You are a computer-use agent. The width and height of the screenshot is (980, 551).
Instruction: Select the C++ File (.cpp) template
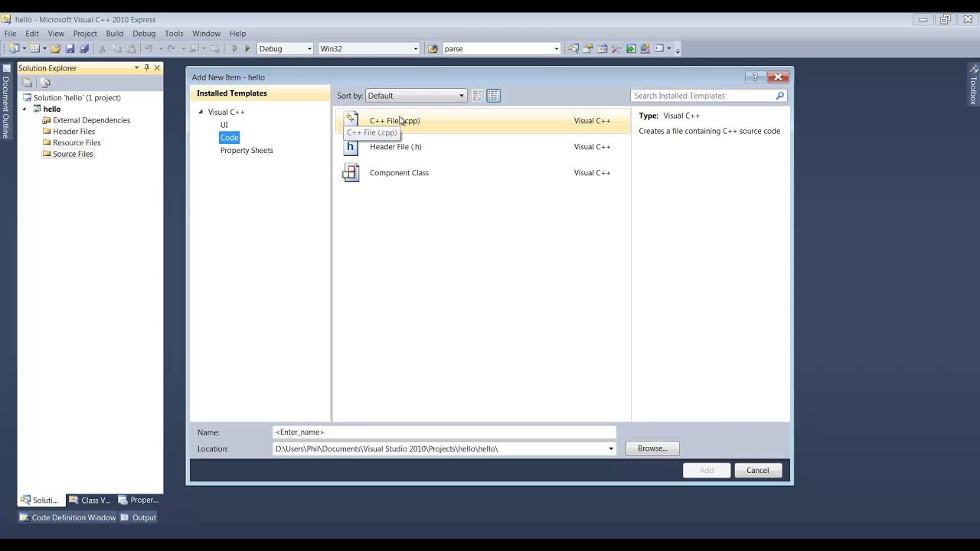pos(482,121)
